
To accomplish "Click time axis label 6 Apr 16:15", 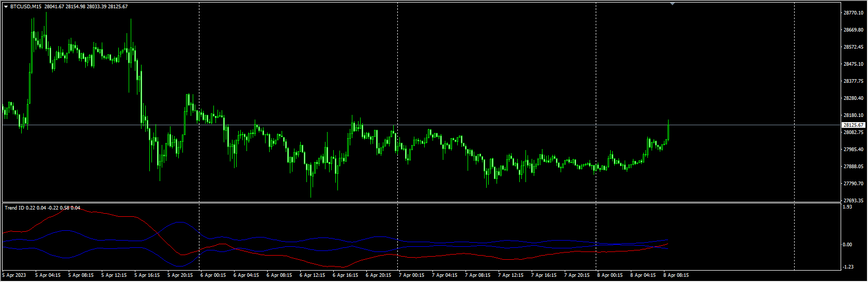I will tap(346, 275).
